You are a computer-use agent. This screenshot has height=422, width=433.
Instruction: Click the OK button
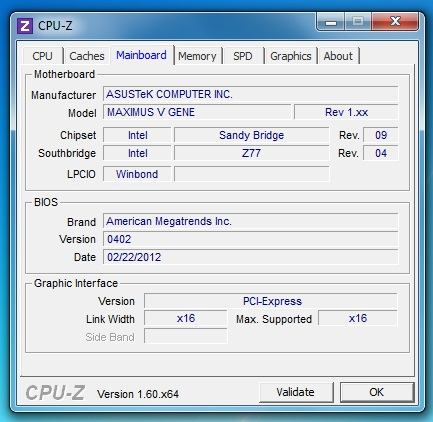click(x=377, y=392)
